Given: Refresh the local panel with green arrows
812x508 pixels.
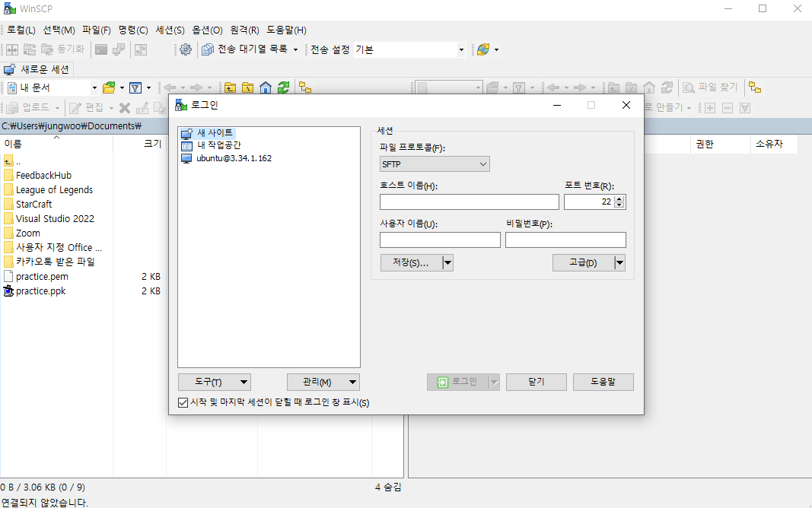Looking at the screenshot, I should point(283,88).
